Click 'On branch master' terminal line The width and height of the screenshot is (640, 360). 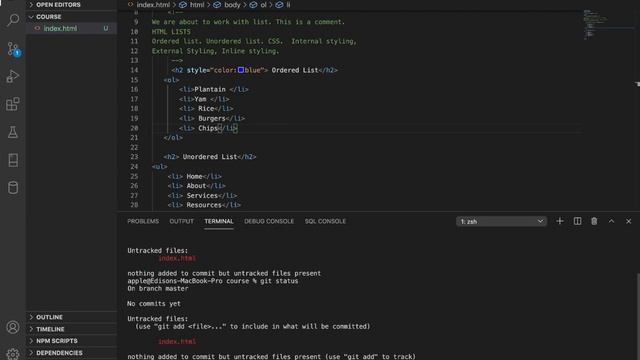coord(158,289)
